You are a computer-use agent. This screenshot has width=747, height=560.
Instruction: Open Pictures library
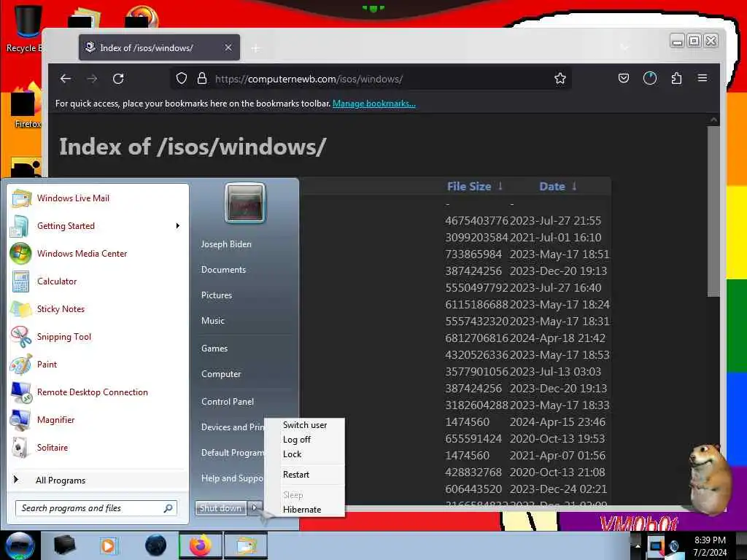[x=216, y=295]
